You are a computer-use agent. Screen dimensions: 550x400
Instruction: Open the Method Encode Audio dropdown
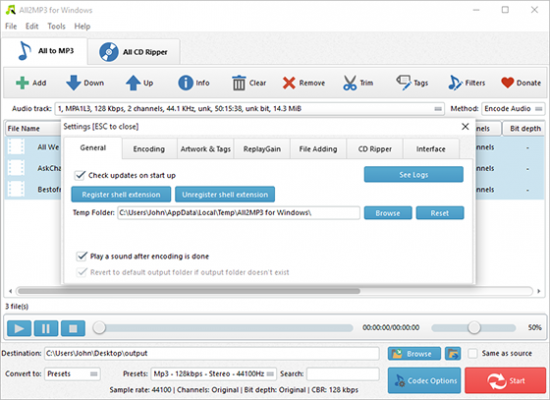(x=513, y=109)
